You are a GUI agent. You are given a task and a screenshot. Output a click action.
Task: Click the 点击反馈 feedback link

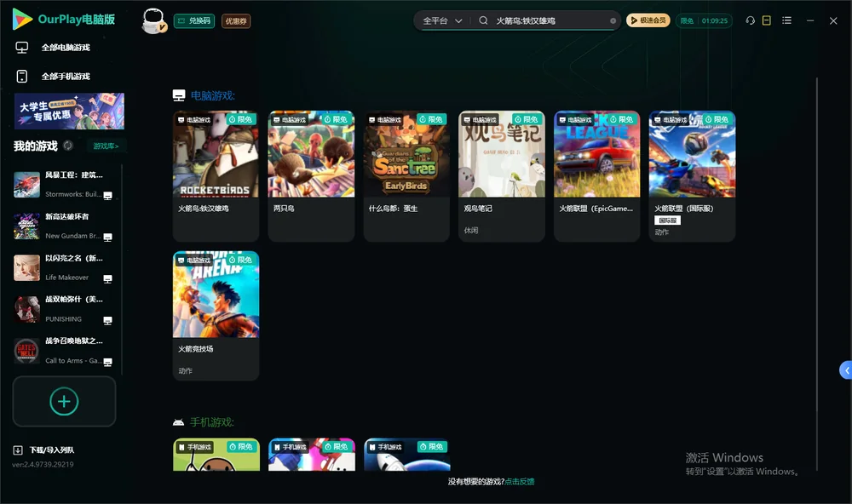pyautogui.click(x=520, y=482)
